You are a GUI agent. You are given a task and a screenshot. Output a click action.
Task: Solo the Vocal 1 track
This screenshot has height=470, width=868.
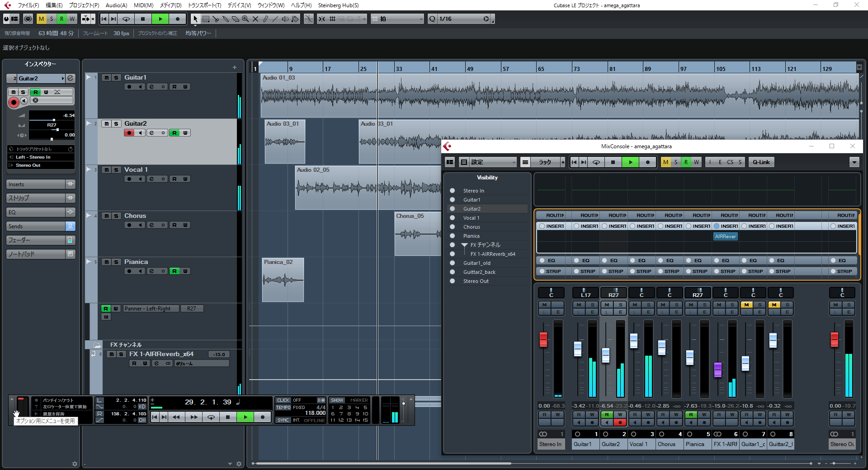coord(116,170)
